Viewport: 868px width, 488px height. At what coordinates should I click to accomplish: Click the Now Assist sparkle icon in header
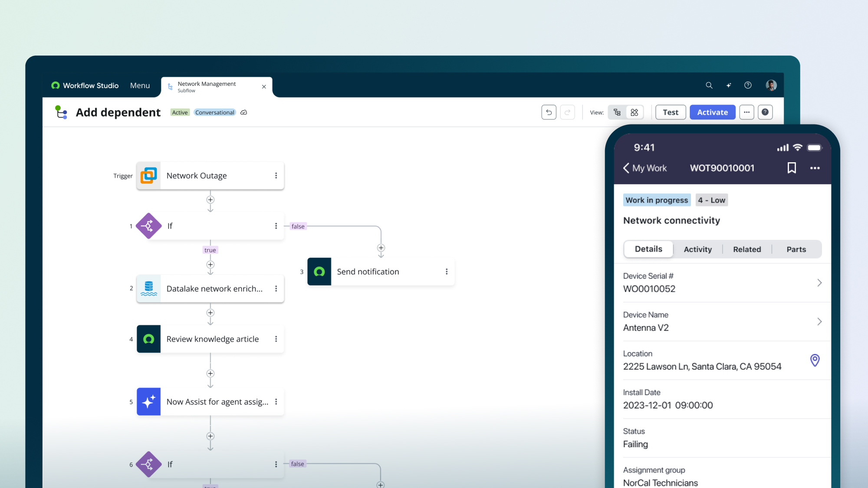(x=729, y=85)
